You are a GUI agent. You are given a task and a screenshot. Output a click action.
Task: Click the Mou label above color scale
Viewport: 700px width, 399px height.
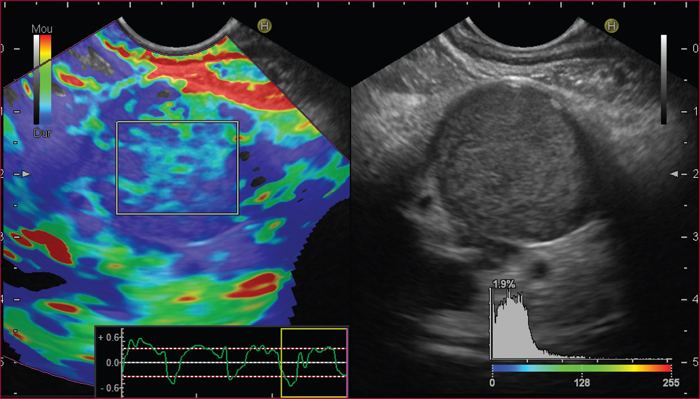click(x=42, y=29)
